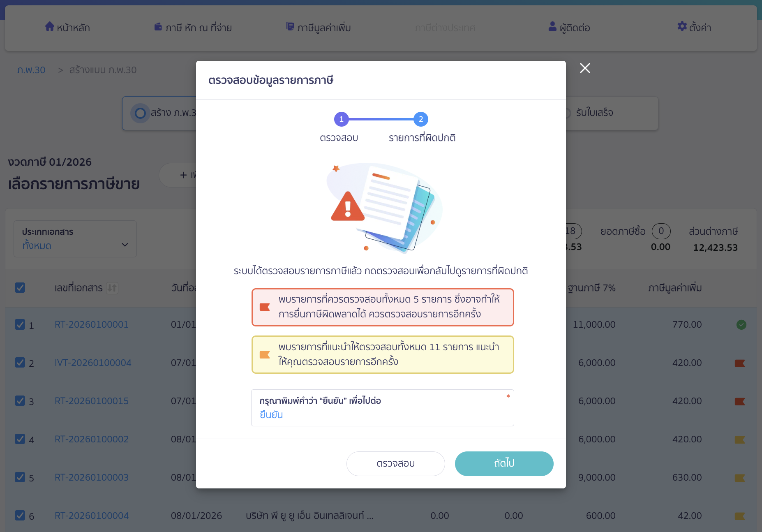Click the yellow flag on row 4

(740, 439)
